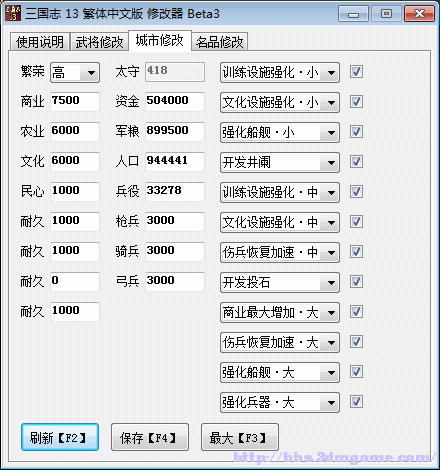The image size is (440, 470).
Task: Expand the 强化兵器・大 dropdown
Action: (280, 402)
